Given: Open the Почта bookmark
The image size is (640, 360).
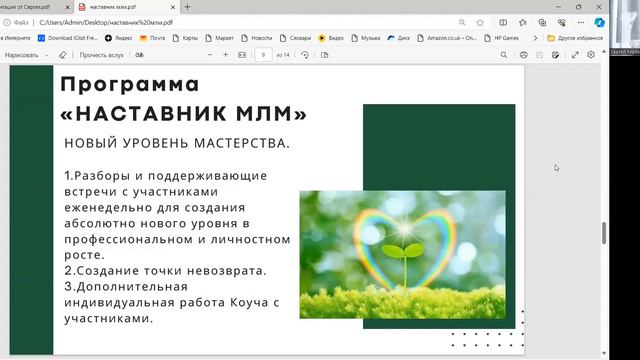Looking at the screenshot, I should pyautogui.click(x=152, y=38).
